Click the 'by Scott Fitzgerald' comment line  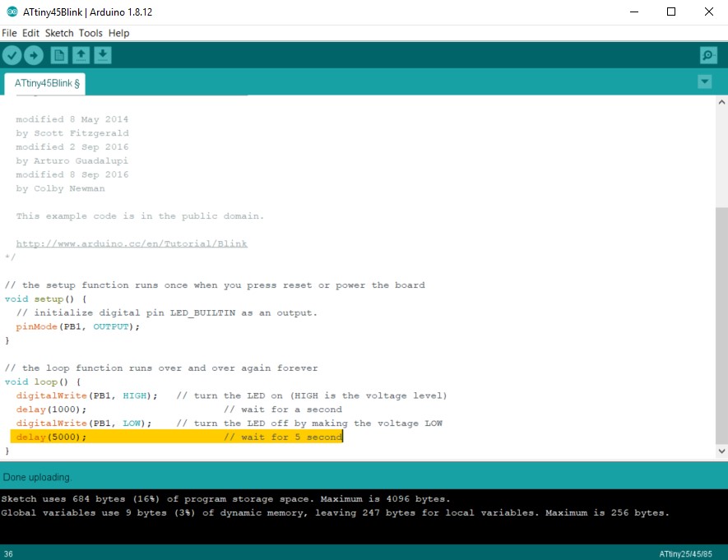(72, 133)
